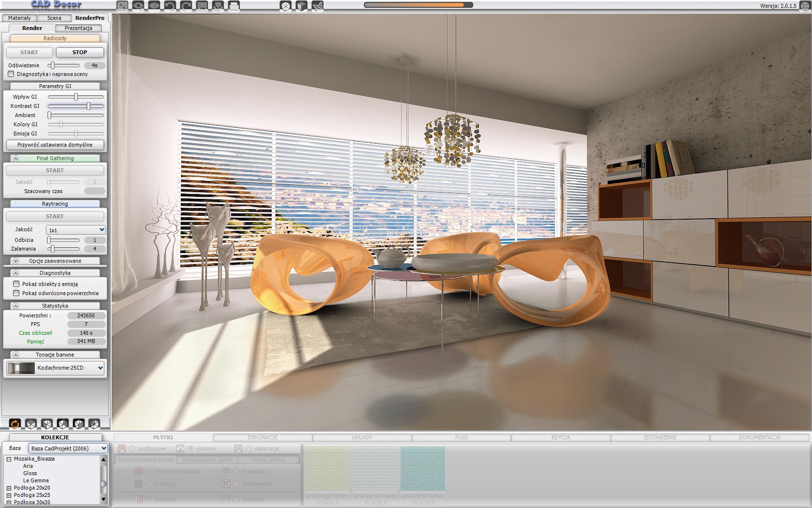The height and width of the screenshot is (508, 812).
Task: Click the undo arrow icon in top toolbar
Action: point(170,6)
